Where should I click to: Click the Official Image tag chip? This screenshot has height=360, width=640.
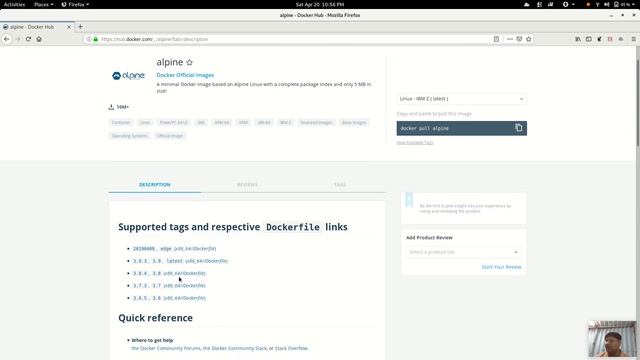click(x=170, y=136)
